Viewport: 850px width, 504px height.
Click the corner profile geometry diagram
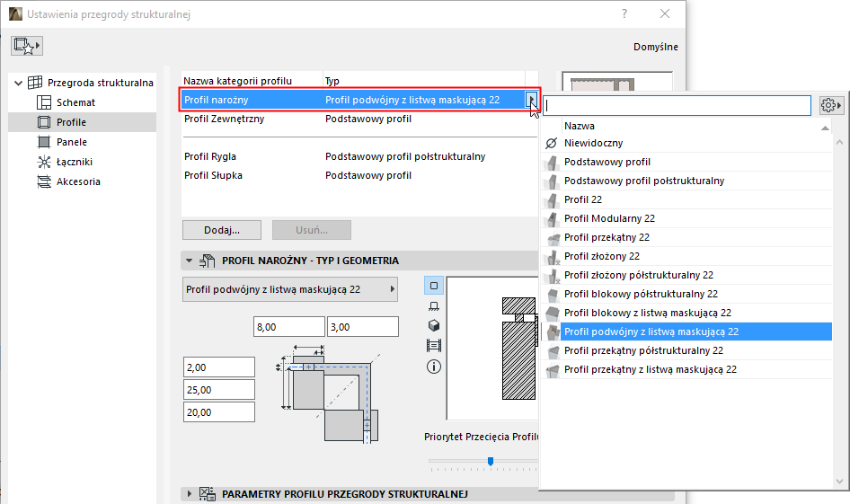coord(328,394)
